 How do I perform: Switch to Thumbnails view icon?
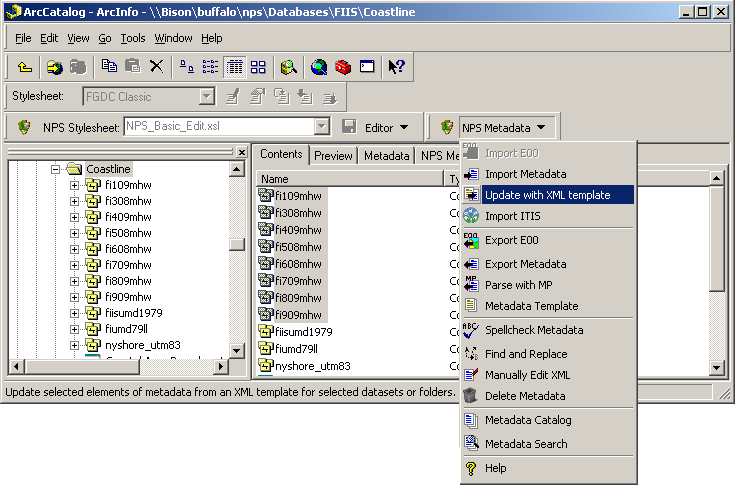(x=258, y=67)
